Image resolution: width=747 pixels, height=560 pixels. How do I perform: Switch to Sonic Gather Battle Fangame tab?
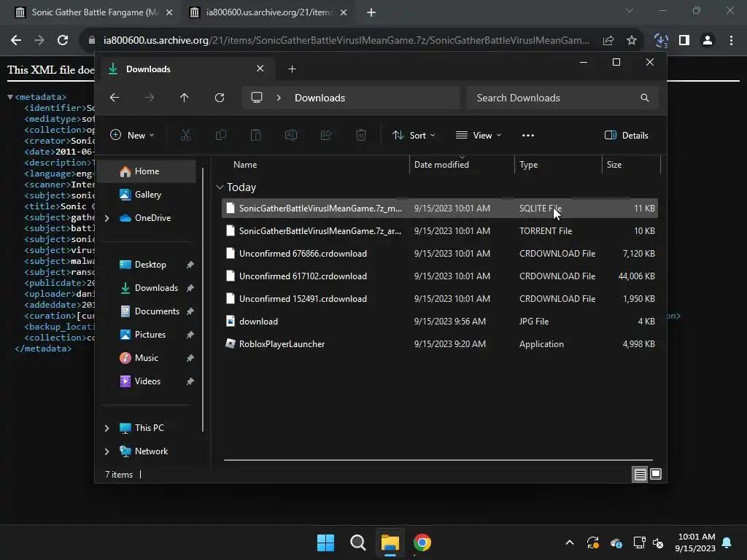point(93,12)
